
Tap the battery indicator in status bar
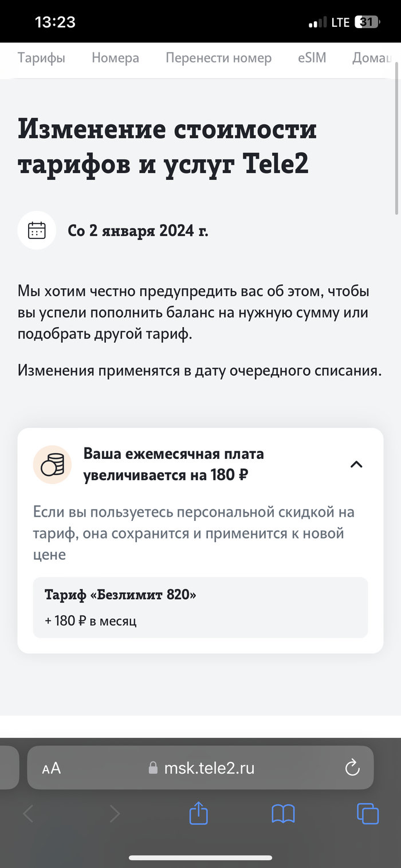click(367, 22)
